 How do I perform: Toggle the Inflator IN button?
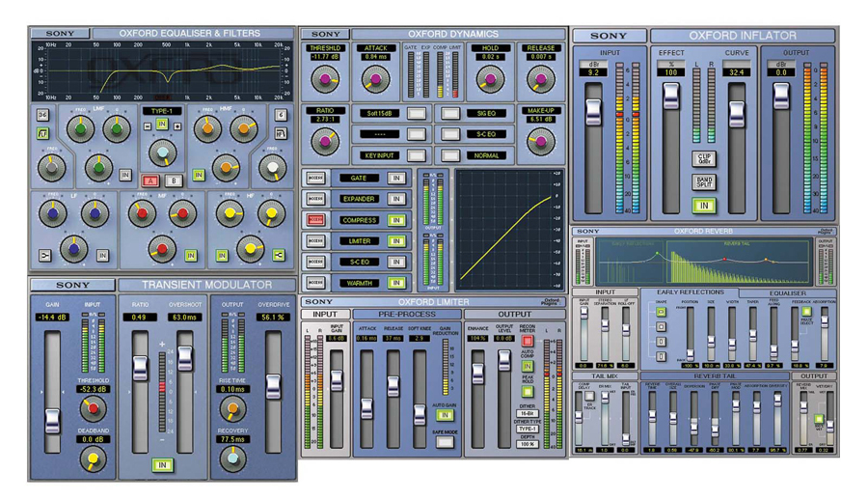pyautogui.click(x=704, y=206)
